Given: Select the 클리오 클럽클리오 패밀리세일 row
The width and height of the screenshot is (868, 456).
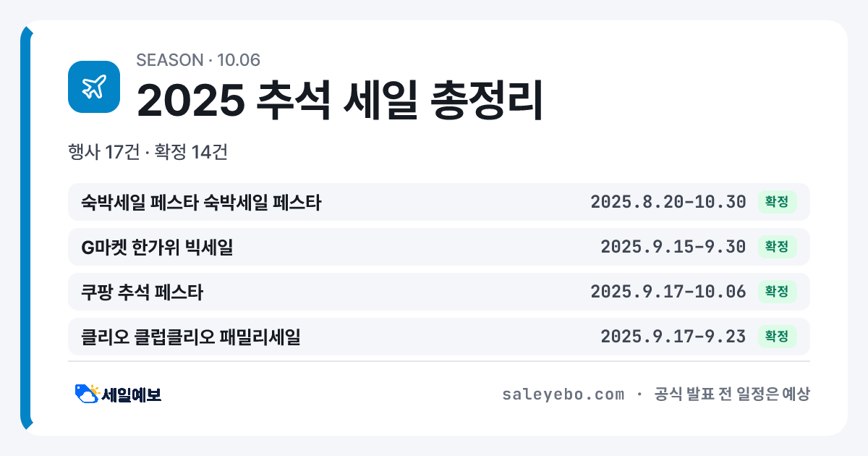Looking at the screenshot, I should [x=439, y=337].
